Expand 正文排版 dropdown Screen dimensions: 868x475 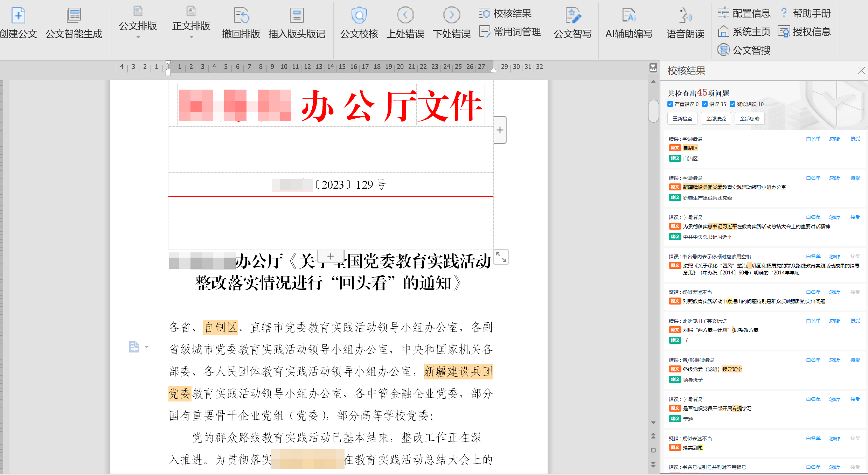tap(191, 37)
